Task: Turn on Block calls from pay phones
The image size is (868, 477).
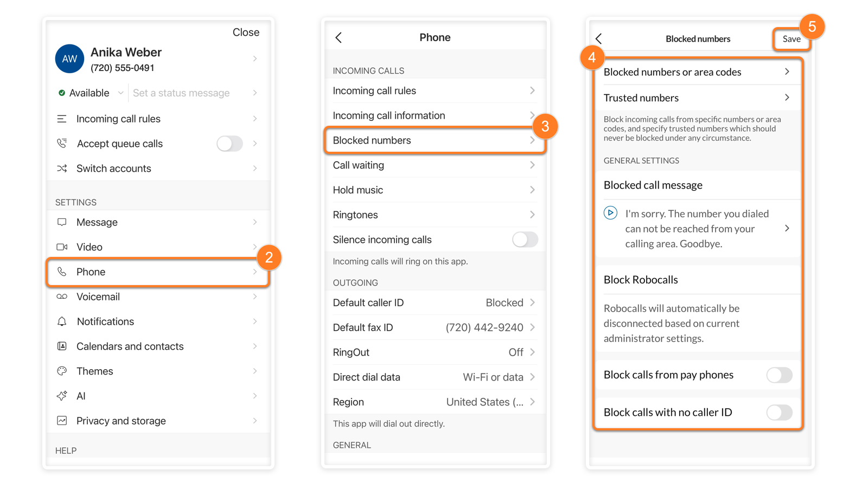Action: tap(780, 375)
